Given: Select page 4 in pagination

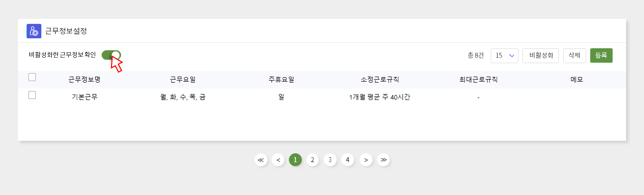Looking at the screenshot, I should click(x=347, y=160).
